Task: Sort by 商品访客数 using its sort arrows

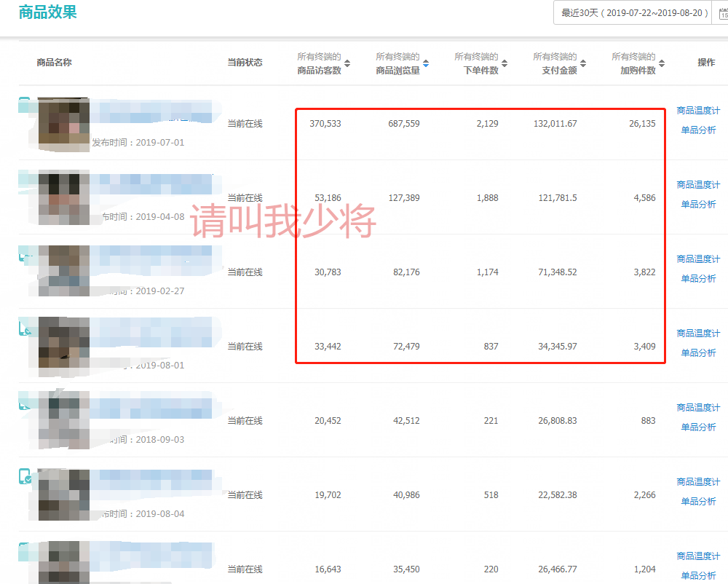Action: pyautogui.click(x=347, y=63)
